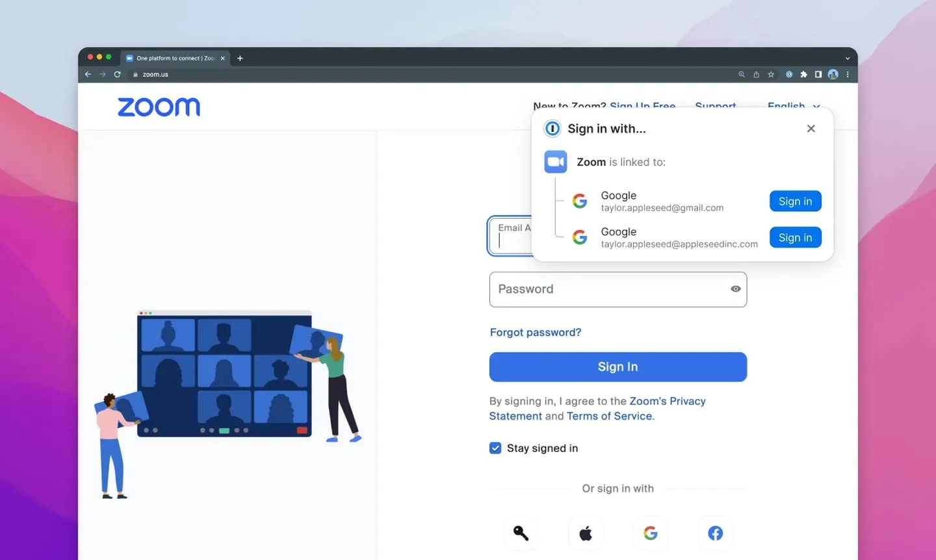Viewport: 936px width, 560px height.
Task: Click the Google icon under Or sign in with
Action: [650, 533]
